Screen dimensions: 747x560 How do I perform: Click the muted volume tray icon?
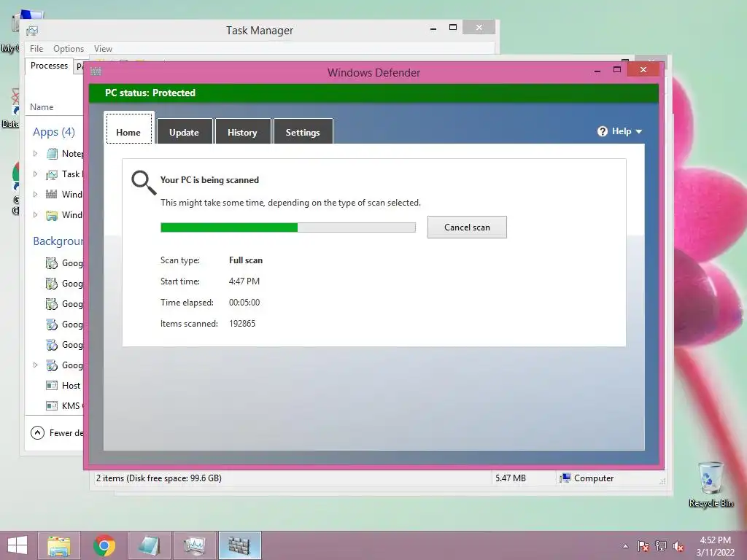(678, 546)
